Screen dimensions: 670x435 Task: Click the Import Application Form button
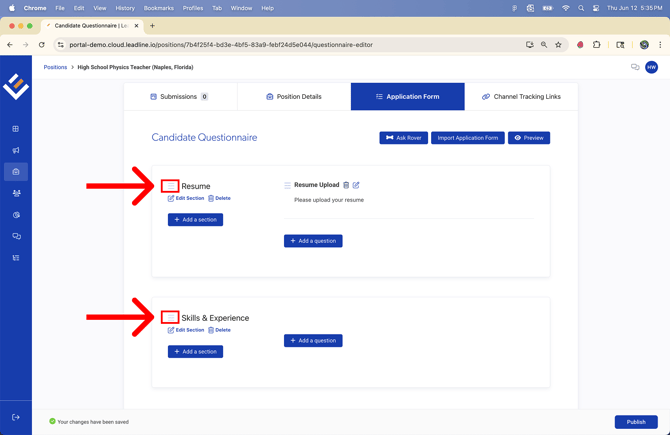coord(467,138)
